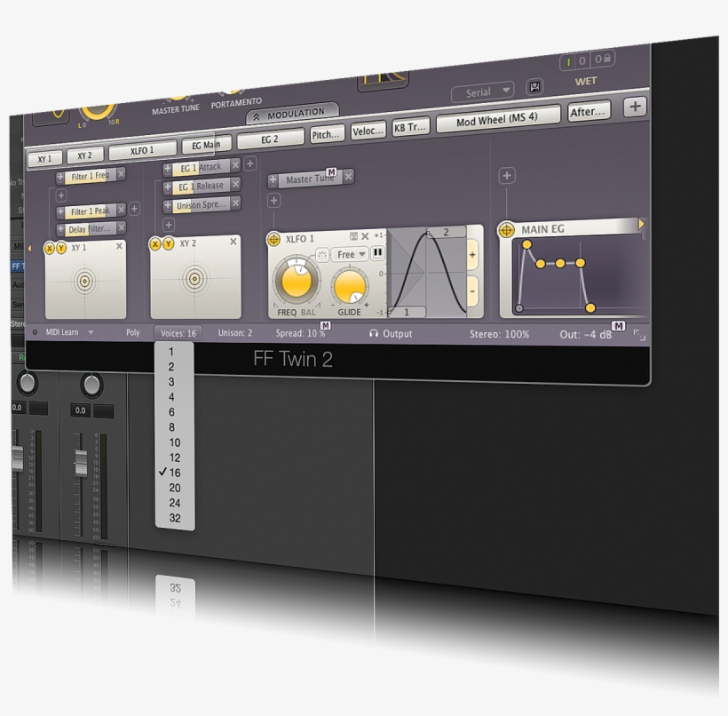Choose the checked 16 voices entry
Viewport: 728px width, 716px height.
coord(175,473)
